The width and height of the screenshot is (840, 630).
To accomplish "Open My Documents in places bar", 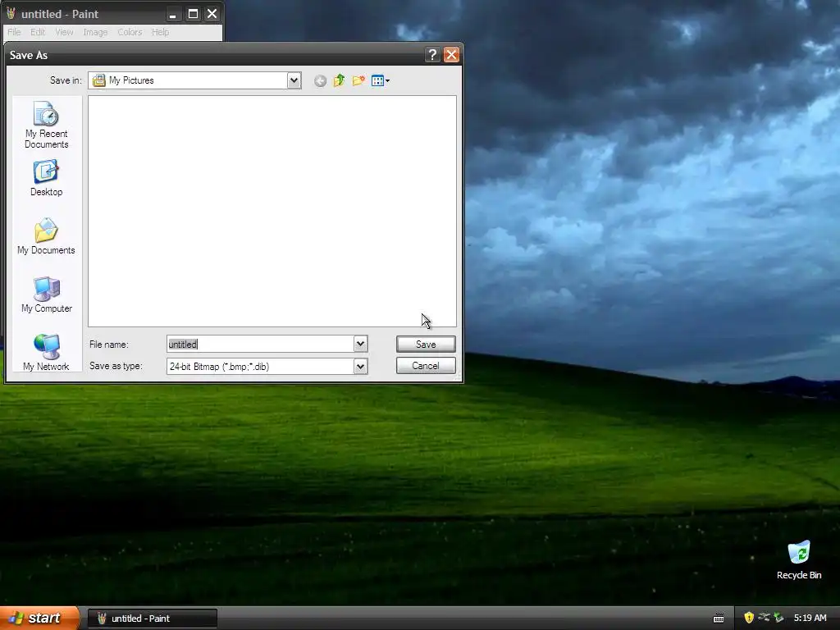I will click(47, 236).
